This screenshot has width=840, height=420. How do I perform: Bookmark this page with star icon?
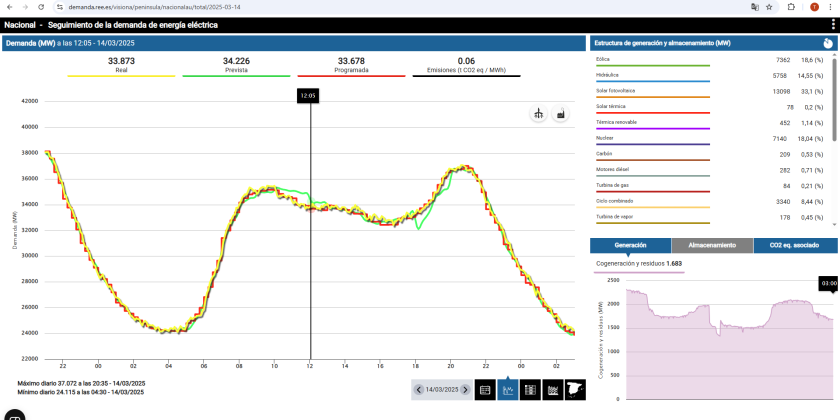(x=769, y=6)
